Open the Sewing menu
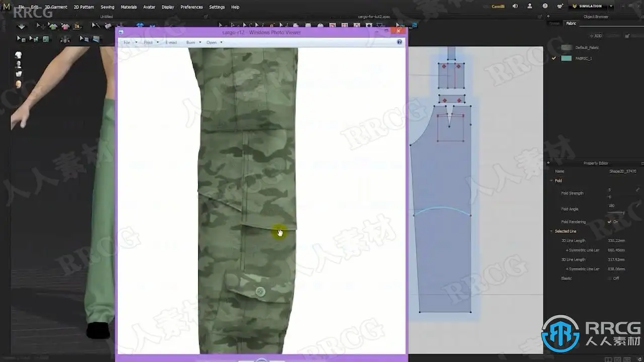 [x=107, y=7]
